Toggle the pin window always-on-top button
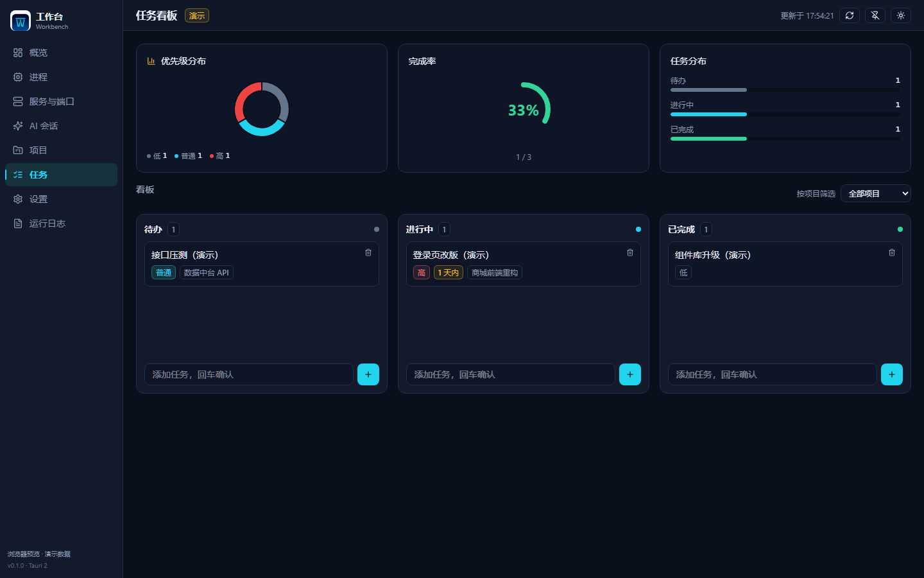Screen dimensions: 924x578 (x=875, y=15)
